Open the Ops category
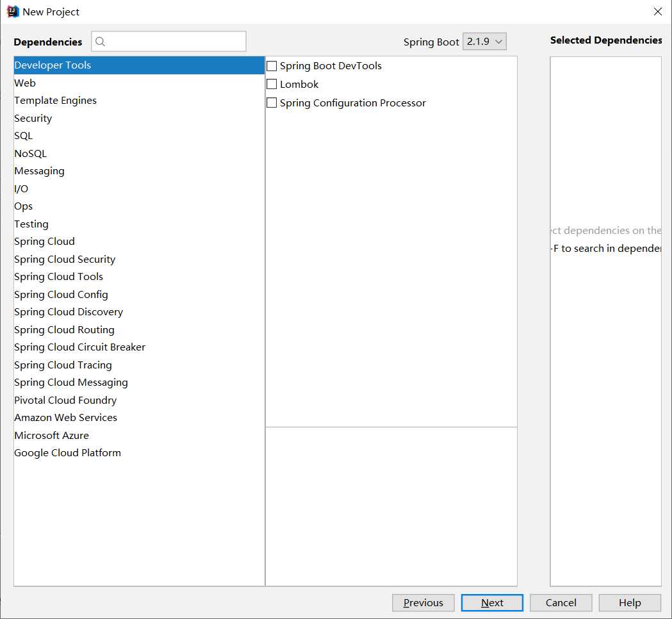This screenshot has height=619, width=672. tap(139, 206)
